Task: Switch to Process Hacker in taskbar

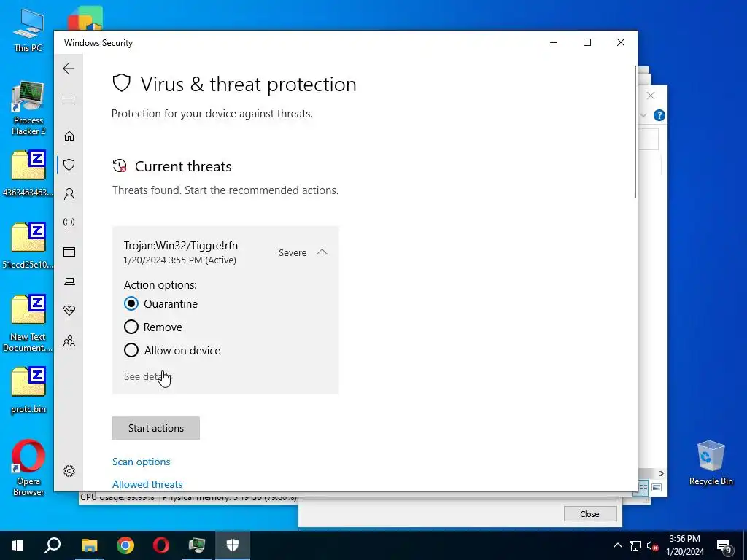Action: [197, 545]
